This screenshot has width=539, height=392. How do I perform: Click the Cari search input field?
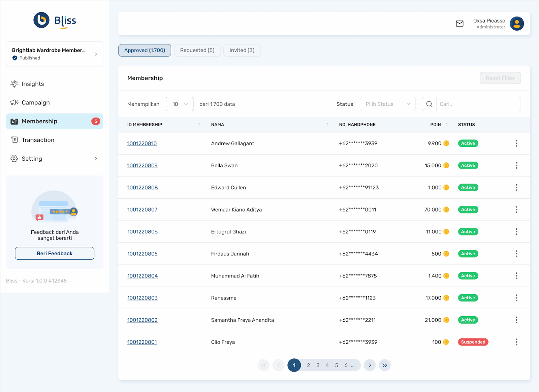(478, 104)
